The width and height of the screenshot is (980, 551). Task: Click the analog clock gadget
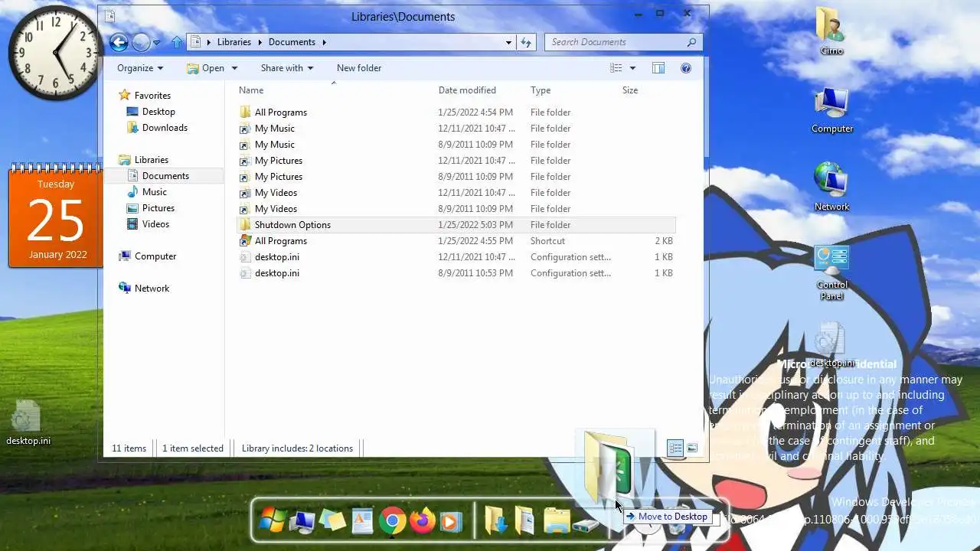coord(55,53)
